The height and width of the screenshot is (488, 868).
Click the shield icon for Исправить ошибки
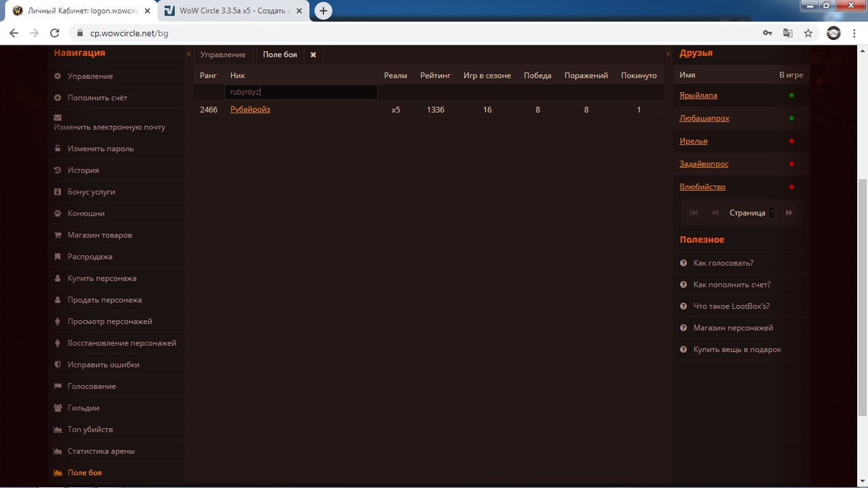pyautogui.click(x=58, y=365)
